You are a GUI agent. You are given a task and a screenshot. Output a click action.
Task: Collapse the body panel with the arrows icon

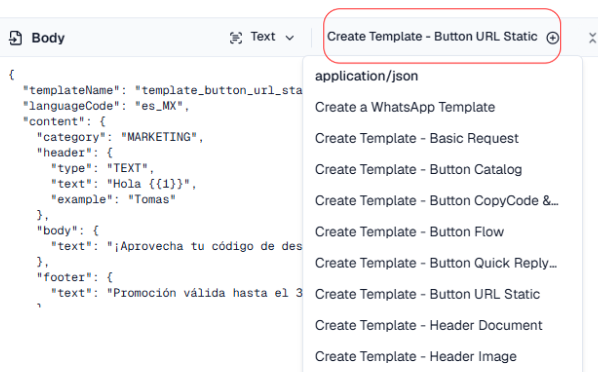[x=592, y=38]
